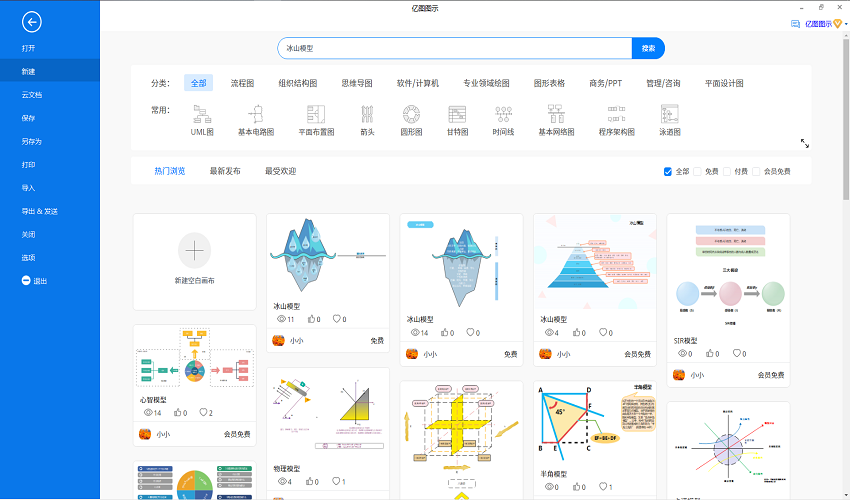This screenshot has width=850, height=500.
Task: Switch to the 最新发布 tab
Action: [x=225, y=171]
